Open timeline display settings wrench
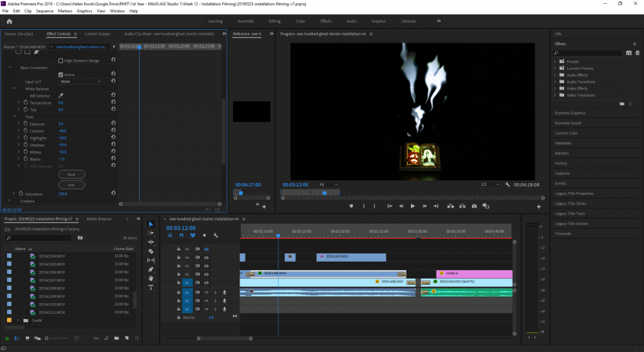 click(216, 235)
